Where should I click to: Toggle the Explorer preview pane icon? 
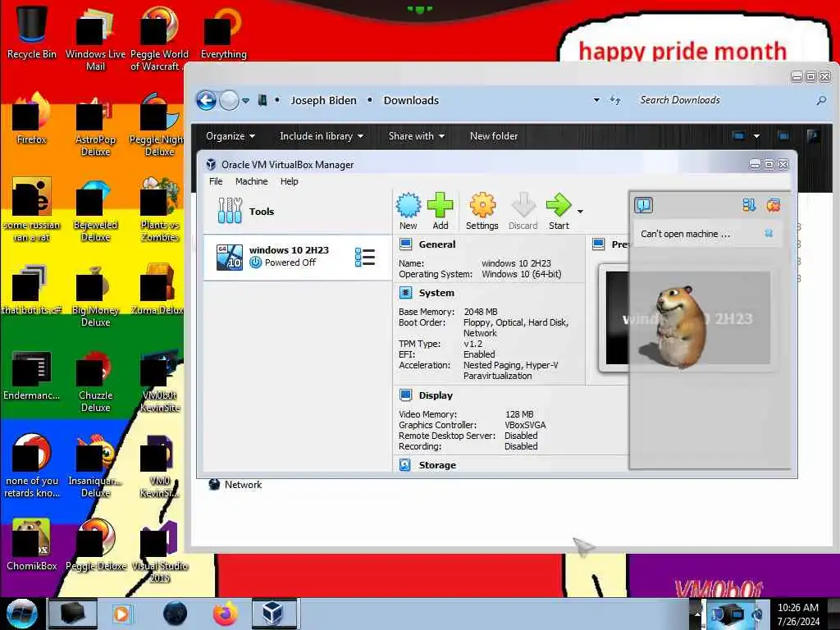783,136
